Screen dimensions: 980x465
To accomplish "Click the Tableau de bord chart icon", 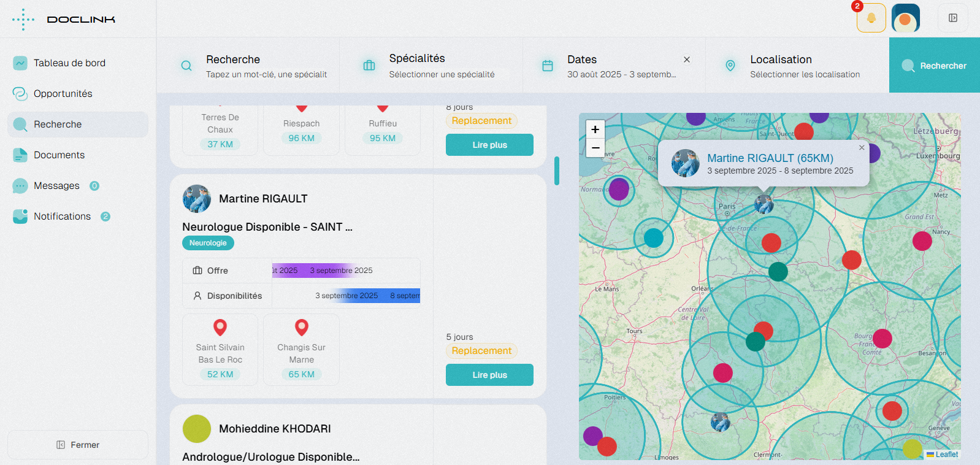I will click(20, 63).
